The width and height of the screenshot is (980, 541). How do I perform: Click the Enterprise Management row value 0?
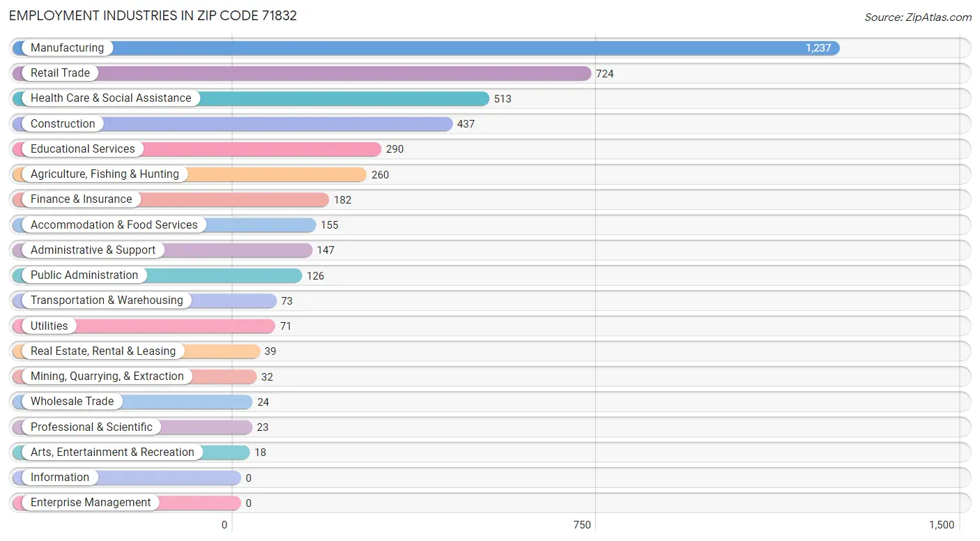[x=248, y=503]
